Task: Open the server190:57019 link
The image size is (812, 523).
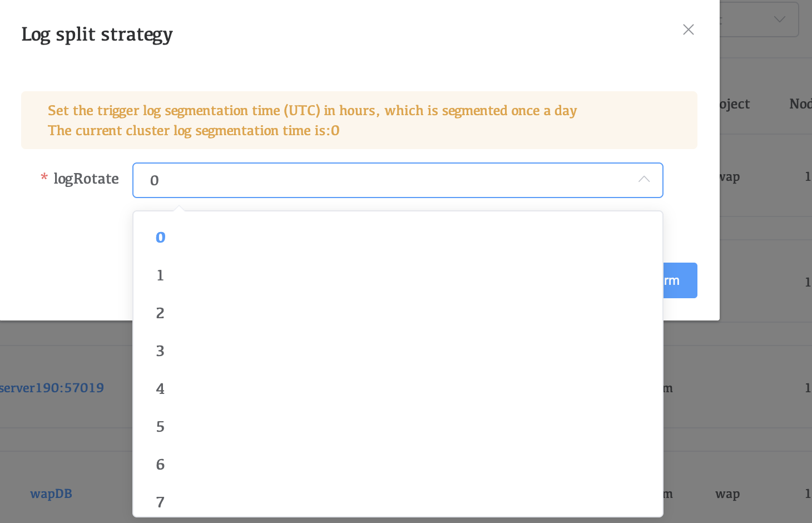Action: pos(52,388)
